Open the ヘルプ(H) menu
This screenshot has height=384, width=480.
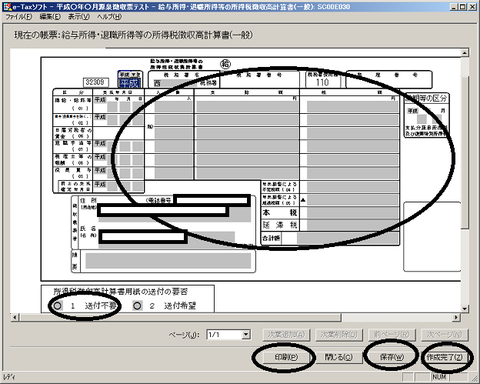(109, 17)
